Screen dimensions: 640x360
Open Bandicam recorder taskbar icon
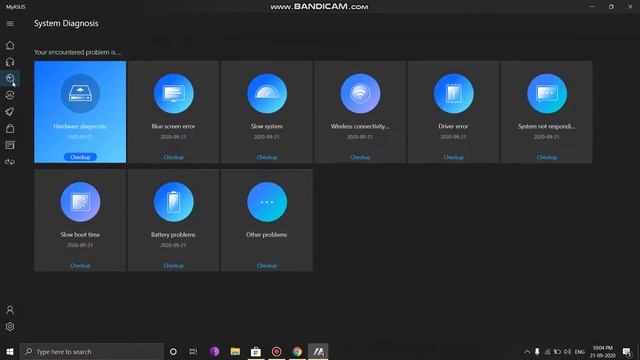pos(276,351)
